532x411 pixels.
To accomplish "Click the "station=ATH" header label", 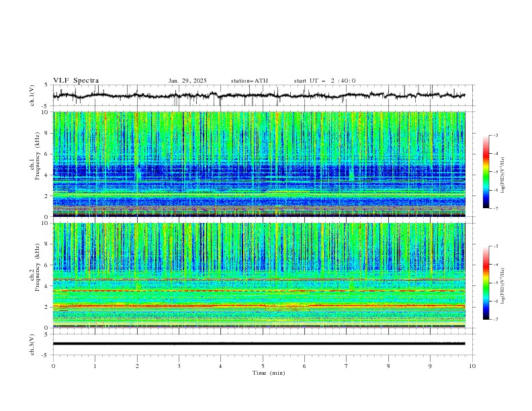I will (x=249, y=81).
